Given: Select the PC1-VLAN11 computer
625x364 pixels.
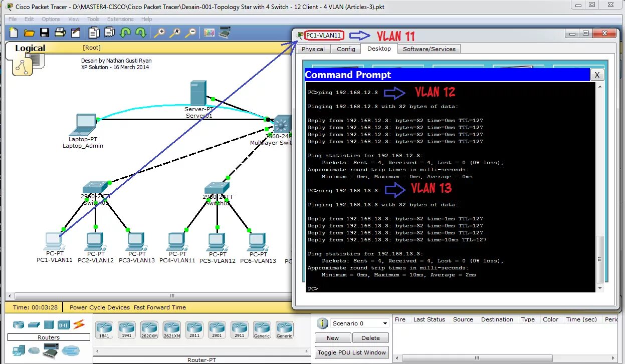Looking at the screenshot, I should (54, 241).
